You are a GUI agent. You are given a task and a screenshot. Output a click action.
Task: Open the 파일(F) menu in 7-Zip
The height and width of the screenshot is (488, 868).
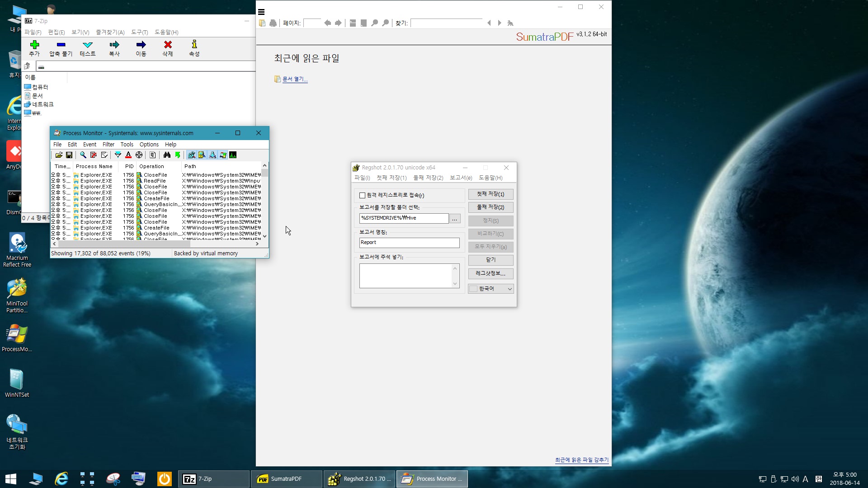tap(33, 33)
